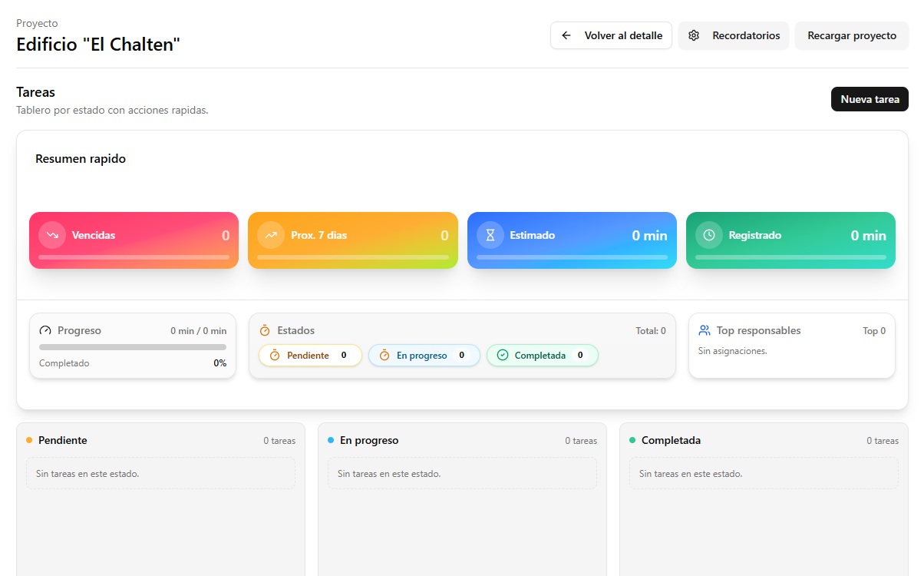Click the Sin tareas placeholder in En progreso column
This screenshot has height=576, width=924.
click(x=461, y=473)
